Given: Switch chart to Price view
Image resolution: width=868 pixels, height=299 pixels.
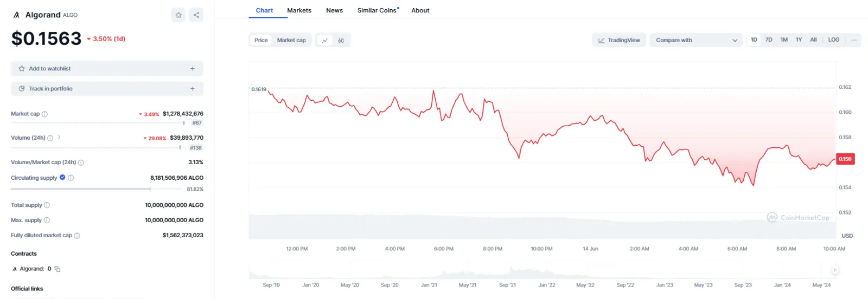Looking at the screenshot, I should 261,40.
